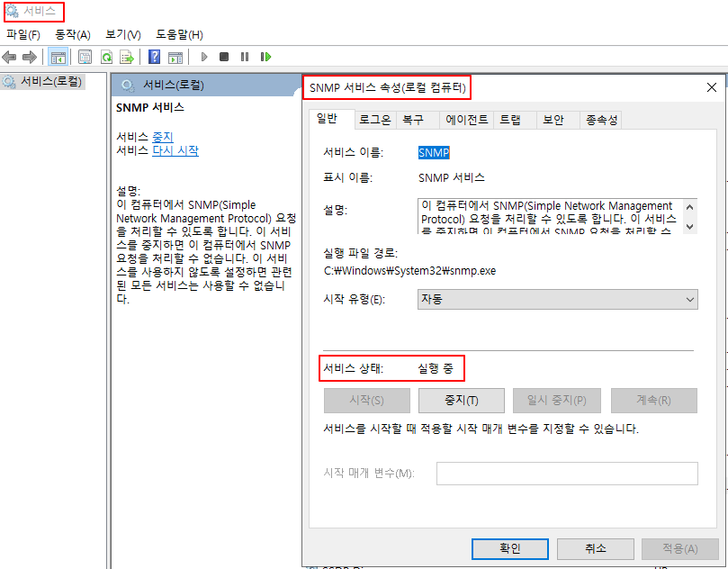The height and width of the screenshot is (569, 728).
Task: Click the Export list toolbar icon
Action: point(127,57)
